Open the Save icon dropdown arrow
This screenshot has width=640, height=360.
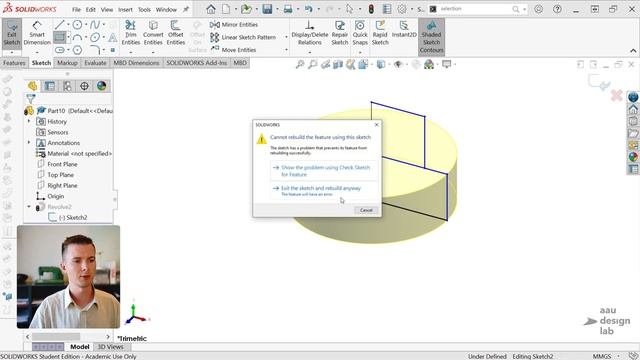(x=277, y=9)
